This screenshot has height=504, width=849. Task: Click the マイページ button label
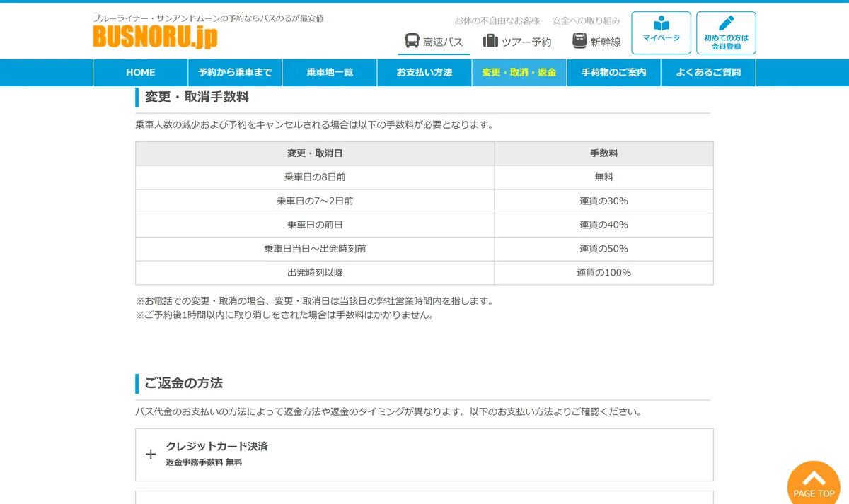point(661,38)
